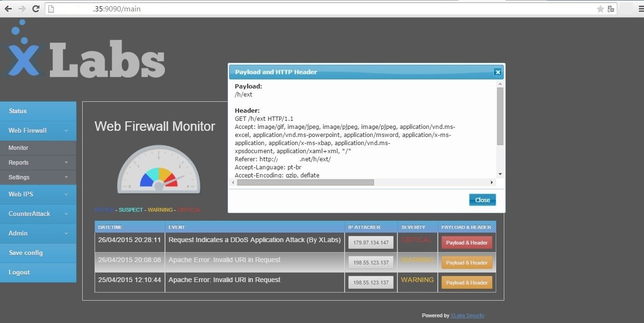Click the SEVERITY column header

coord(417,227)
